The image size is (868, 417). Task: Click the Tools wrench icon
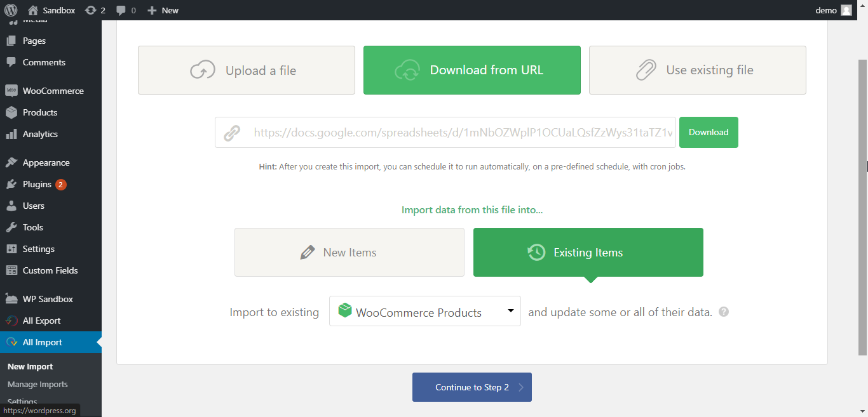tap(11, 227)
